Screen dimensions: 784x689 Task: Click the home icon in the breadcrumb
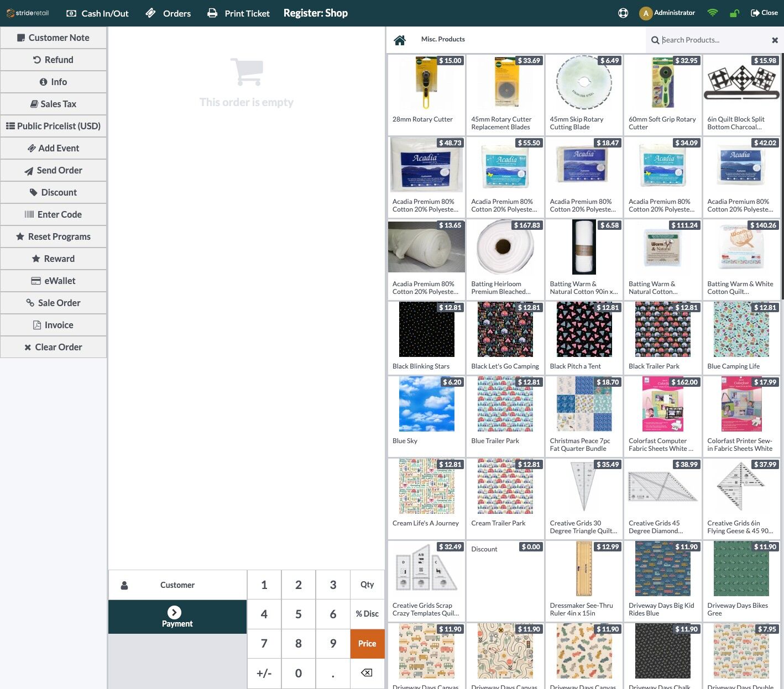(400, 40)
